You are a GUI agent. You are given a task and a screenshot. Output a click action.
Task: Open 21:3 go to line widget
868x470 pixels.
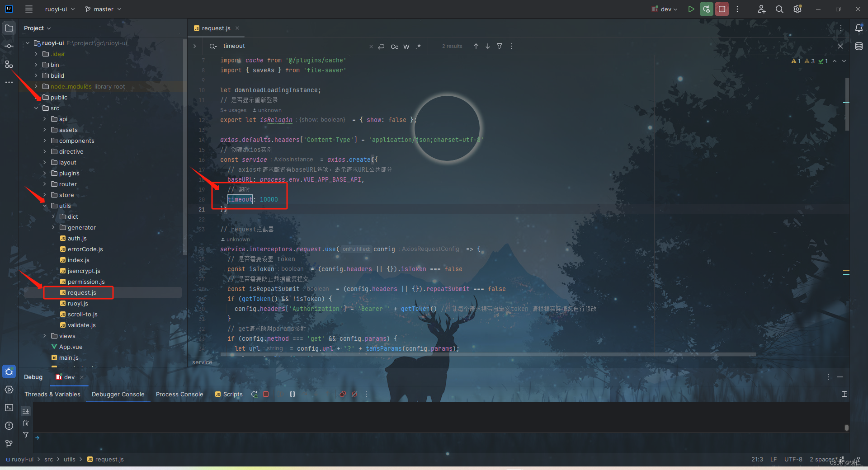pos(757,459)
